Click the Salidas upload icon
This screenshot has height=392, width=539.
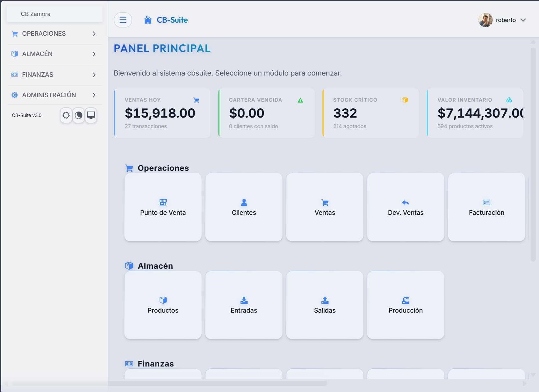click(x=325, y=300)
